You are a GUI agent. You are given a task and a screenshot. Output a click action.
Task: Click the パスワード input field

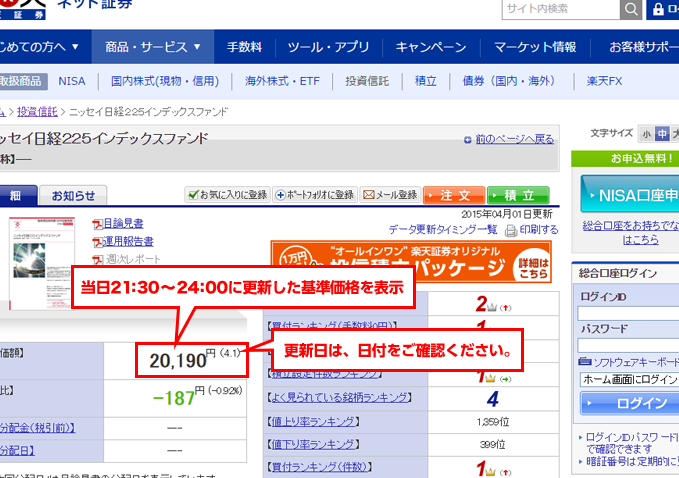pos(628,346)
